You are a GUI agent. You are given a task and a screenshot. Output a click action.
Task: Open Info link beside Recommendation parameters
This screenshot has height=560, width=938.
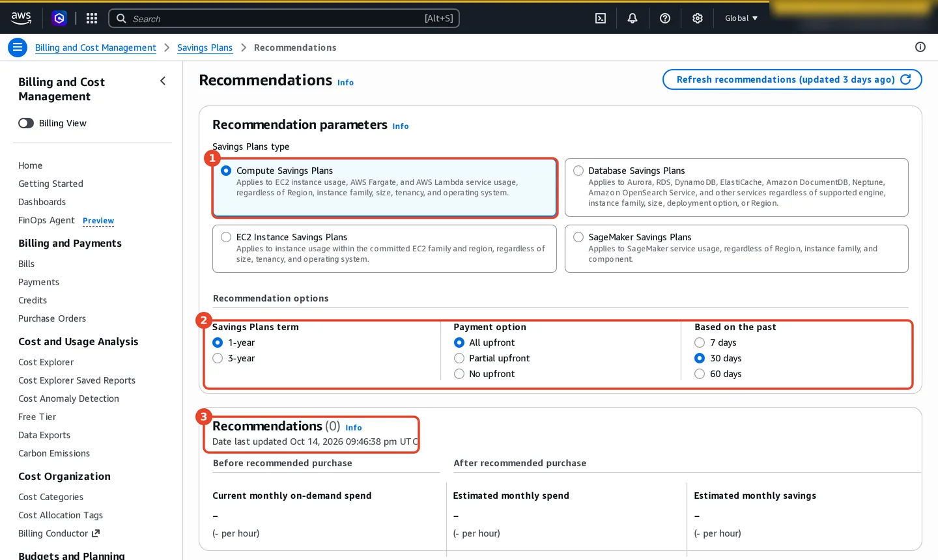[x=401, y=126]
